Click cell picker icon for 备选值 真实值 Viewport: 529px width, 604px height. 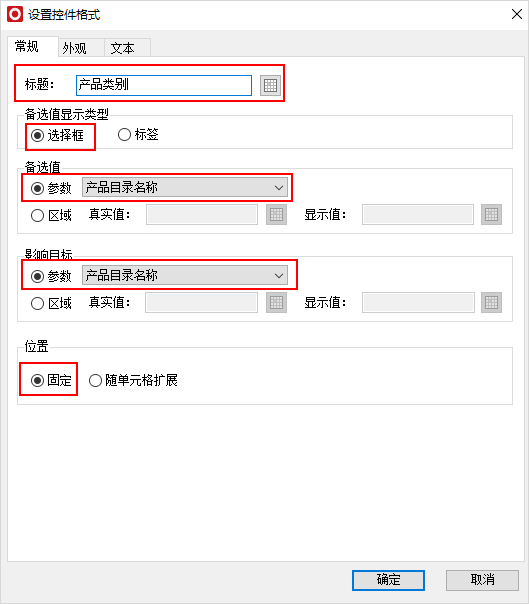(x=276, y=215)
